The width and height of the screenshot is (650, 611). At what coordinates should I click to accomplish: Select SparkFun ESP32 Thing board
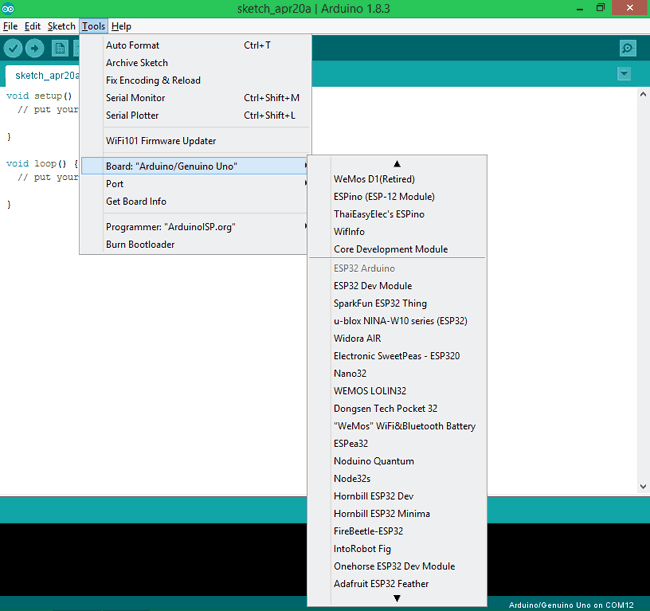pos(397,303)
